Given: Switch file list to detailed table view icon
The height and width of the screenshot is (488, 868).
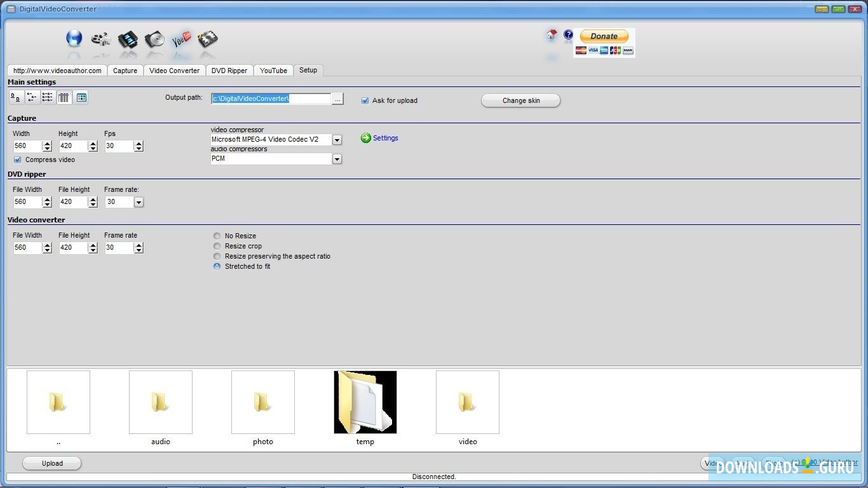Looking at the screenshot, I should tap(63, 97).
